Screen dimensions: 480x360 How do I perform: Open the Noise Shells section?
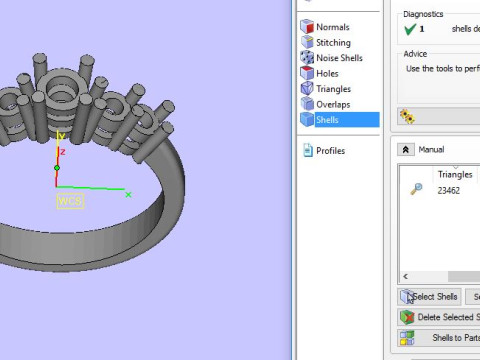pyautogui.click(x=332, y=58)
